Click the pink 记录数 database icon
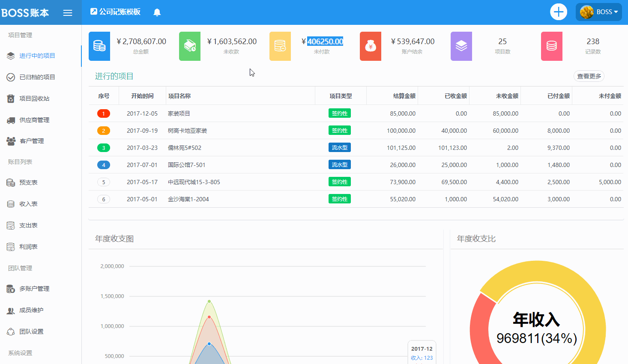Screen dimensions: 628x364 tap(552, 46)
